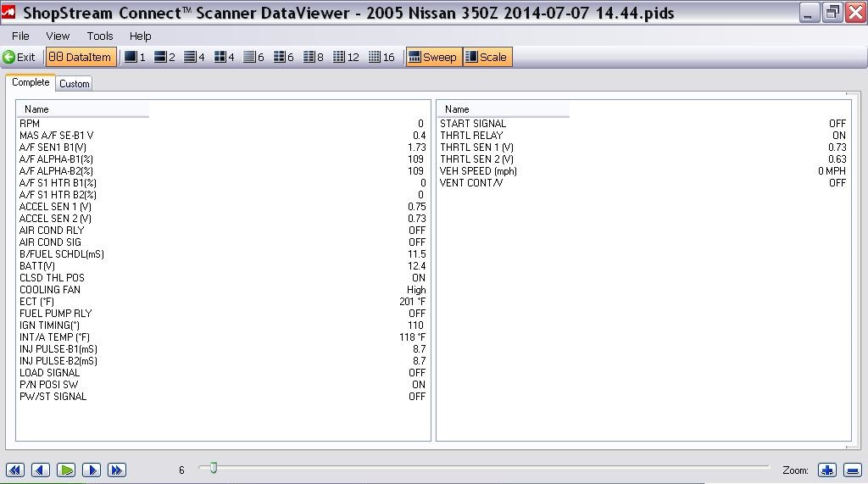Toggle the DataItem view button
The image size is (868, 484).
click(81, 57)
